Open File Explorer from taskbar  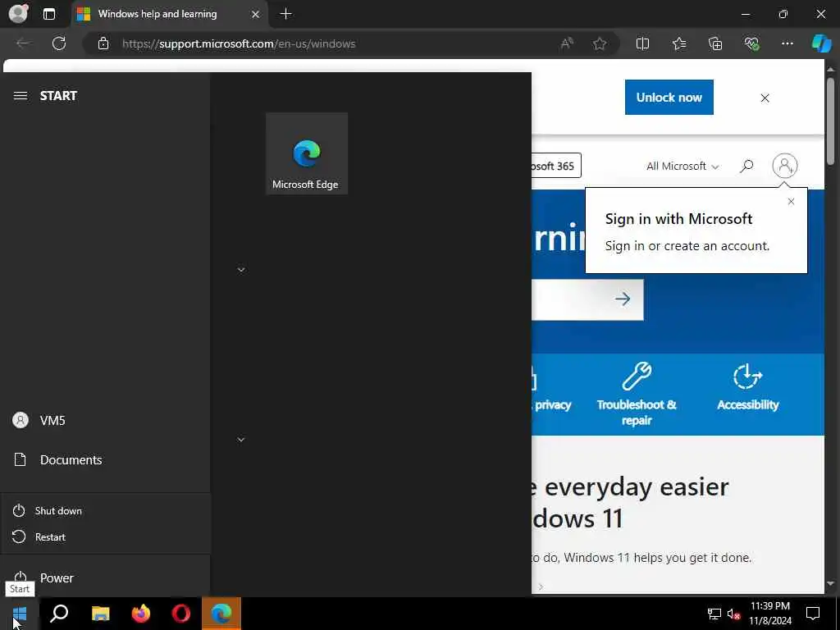(x=100, y=614)
